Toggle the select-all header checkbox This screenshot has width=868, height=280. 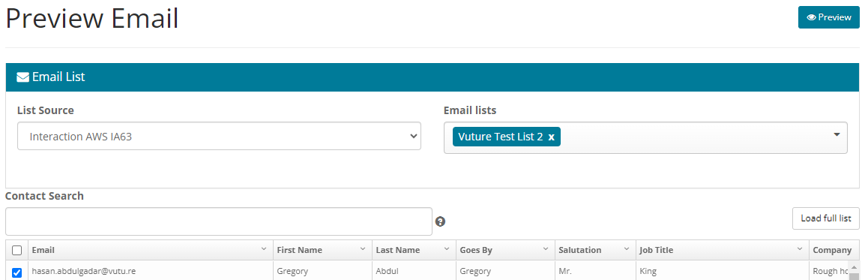coord(17,250)
